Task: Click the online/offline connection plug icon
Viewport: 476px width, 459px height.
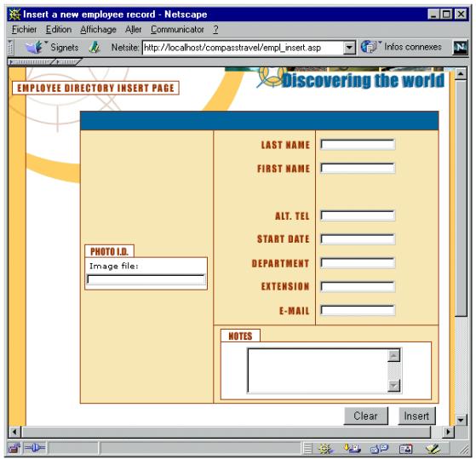Action: 35,448
